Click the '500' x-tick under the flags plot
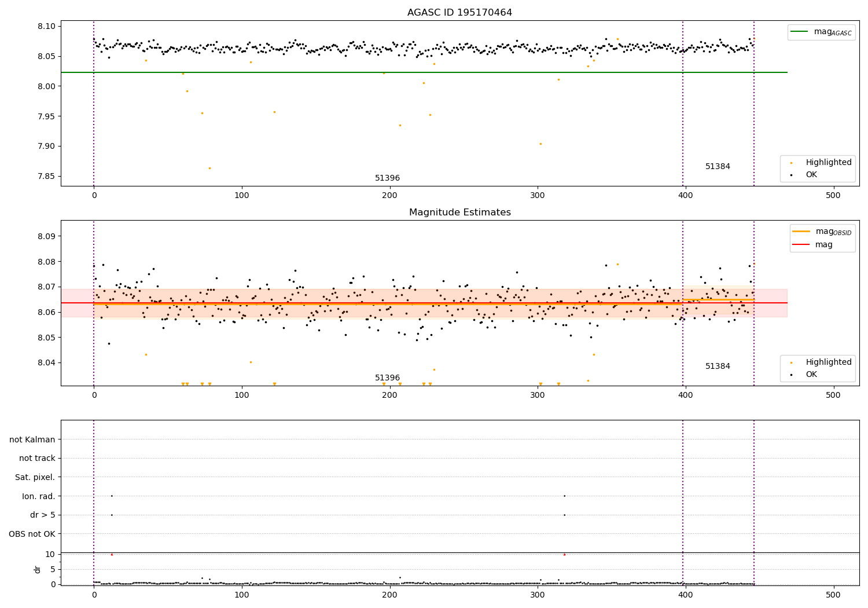 tap(833, 595)
